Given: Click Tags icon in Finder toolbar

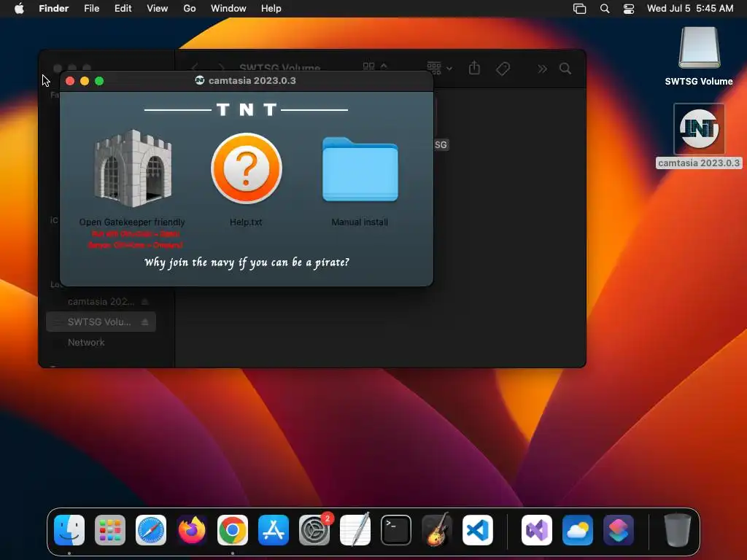Looking at the screenshot, I should pos(503,69).
